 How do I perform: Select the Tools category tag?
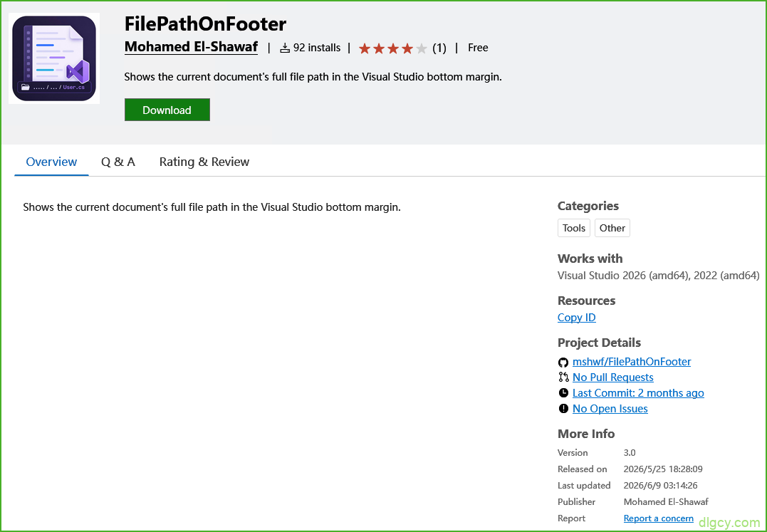pos(574,229)
